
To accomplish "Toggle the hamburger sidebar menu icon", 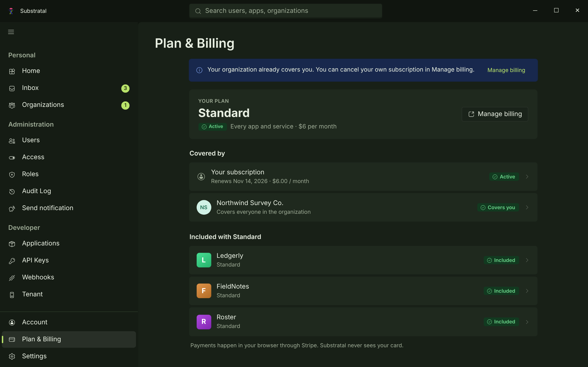I will pyautogui.click(x=11, y=32).
